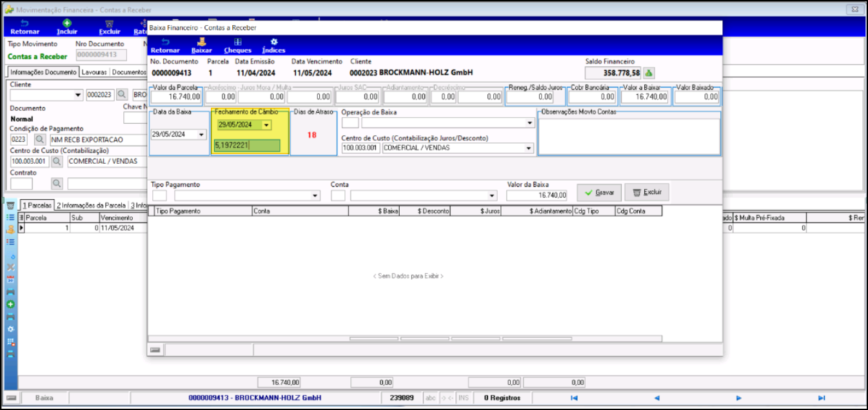Click the orange stamp icon in the sidebar

pos(10,229)
